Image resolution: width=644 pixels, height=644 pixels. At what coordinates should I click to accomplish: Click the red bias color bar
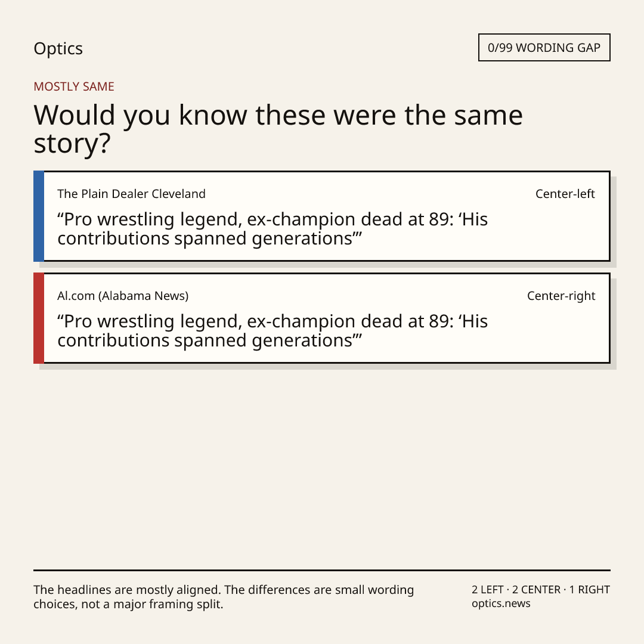[x=39, y=318]
